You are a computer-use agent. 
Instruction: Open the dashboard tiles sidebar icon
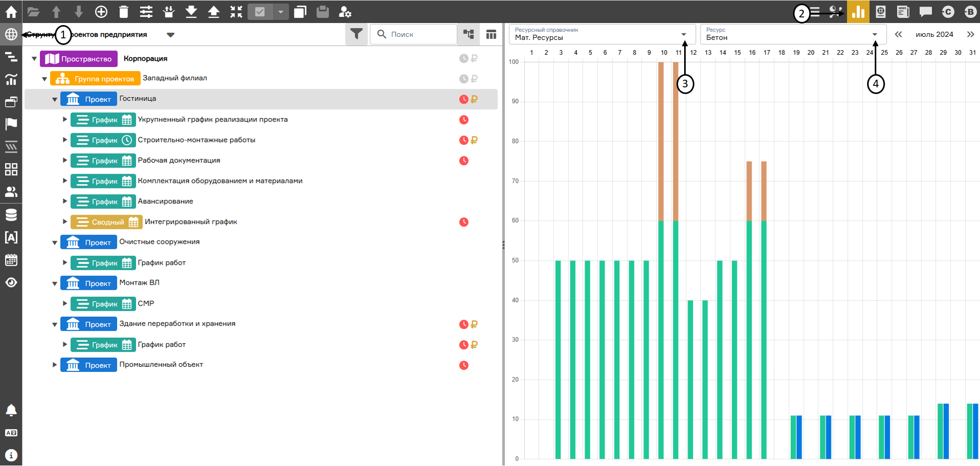tap(11, 169)
